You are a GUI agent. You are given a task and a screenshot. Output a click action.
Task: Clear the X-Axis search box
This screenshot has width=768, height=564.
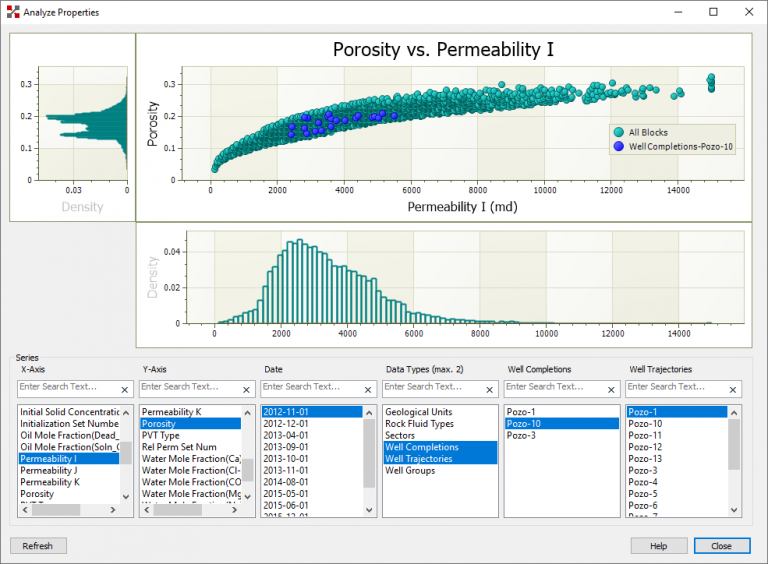pyautogui.click(x=125, y=389)
